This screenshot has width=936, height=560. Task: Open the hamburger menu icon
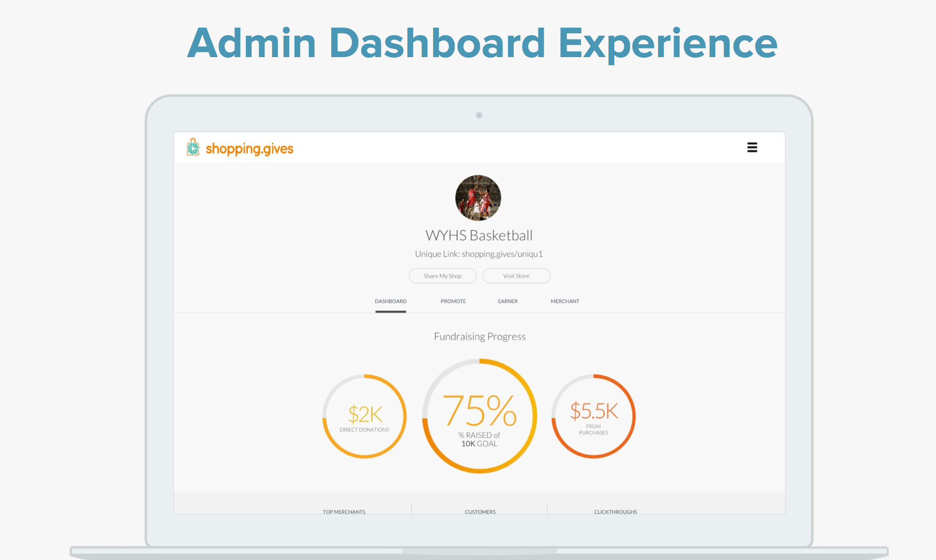(752, 148)
